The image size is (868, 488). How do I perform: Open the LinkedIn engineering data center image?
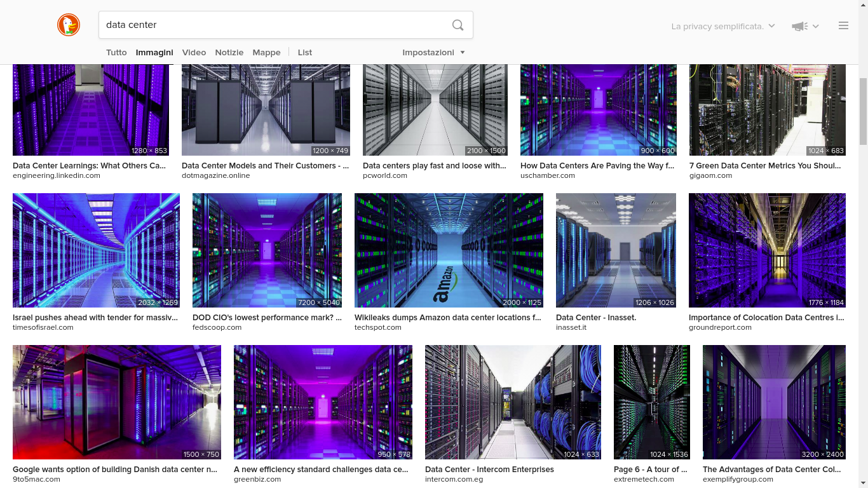pos(91,109)
